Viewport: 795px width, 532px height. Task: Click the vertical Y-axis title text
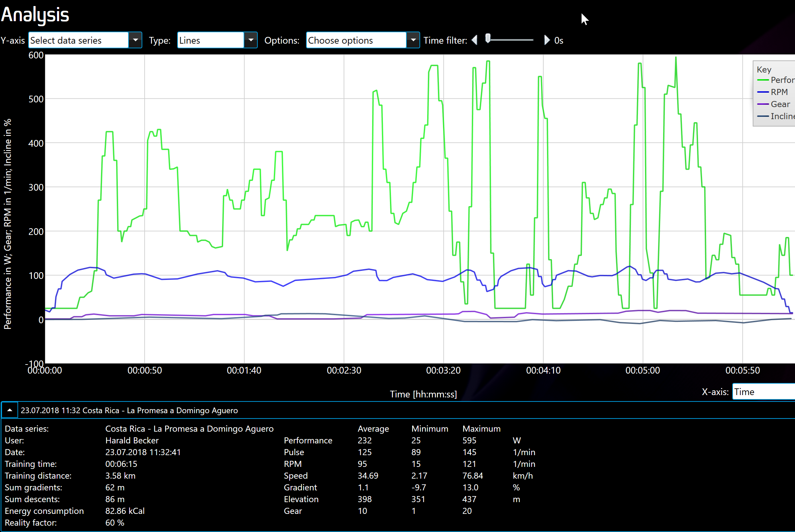tap(7, 224)
